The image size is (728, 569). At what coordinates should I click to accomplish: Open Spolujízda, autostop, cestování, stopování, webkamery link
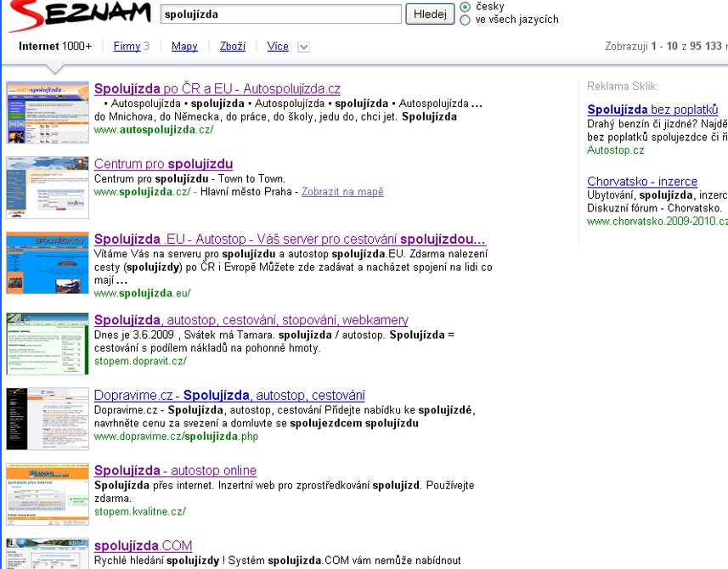pyautogui.click(x=251, y=320)
